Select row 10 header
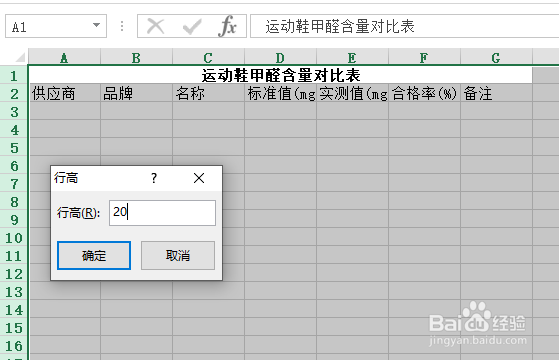The width and height of the screenshot is (559, 360). [14, 237]
